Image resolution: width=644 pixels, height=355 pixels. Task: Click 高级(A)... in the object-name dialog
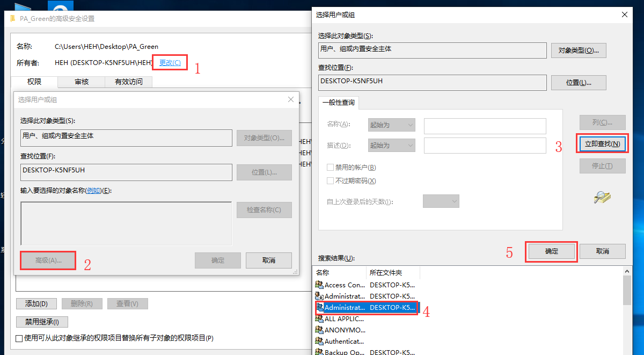48,260
